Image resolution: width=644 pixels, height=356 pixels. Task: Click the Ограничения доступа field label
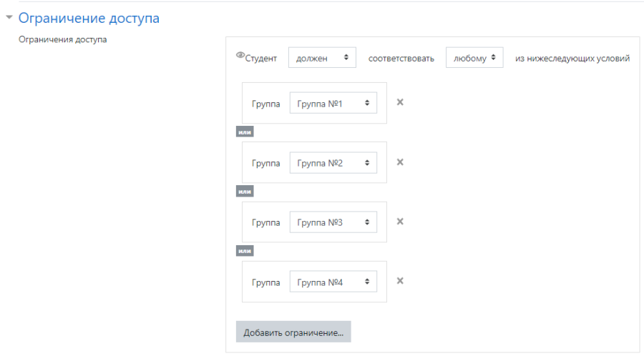pyautogui.click(x=62, y=39)
